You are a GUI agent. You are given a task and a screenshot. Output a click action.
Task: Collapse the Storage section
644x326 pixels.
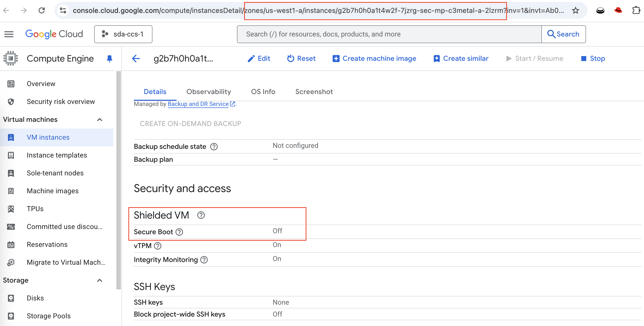(99, 280)
